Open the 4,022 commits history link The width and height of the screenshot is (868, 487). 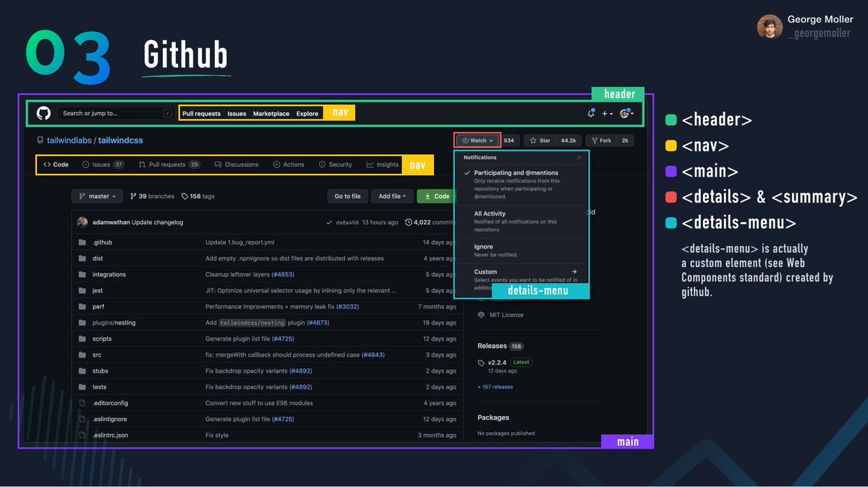(430, 222)
